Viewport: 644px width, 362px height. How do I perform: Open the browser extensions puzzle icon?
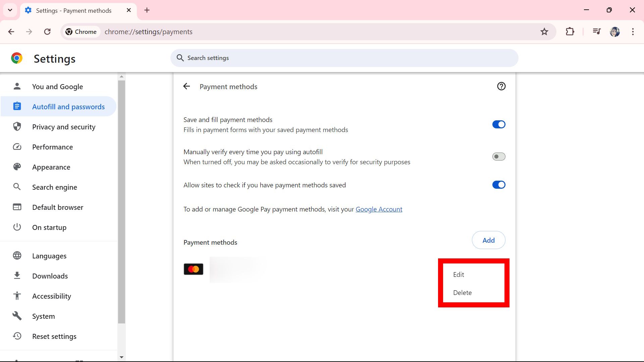(570, 32)
